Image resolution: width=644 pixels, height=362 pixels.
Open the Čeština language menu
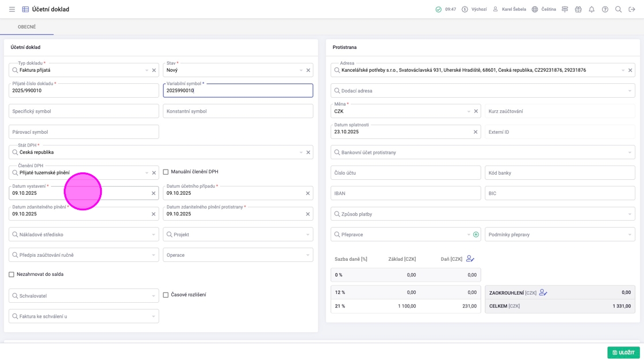[x=543, y=9]
